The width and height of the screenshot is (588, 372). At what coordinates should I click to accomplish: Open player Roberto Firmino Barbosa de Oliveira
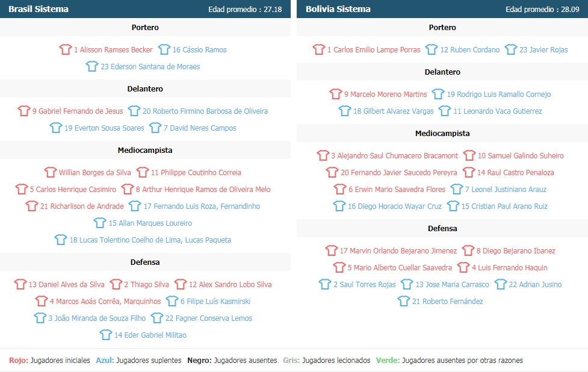(205, 111)
